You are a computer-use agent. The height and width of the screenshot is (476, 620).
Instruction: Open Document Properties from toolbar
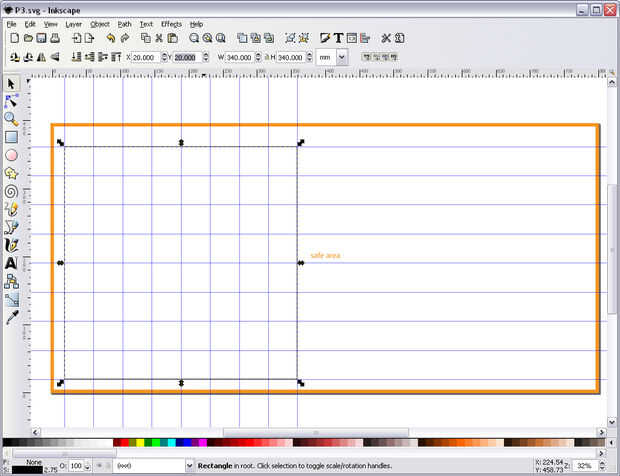(400, 38)
